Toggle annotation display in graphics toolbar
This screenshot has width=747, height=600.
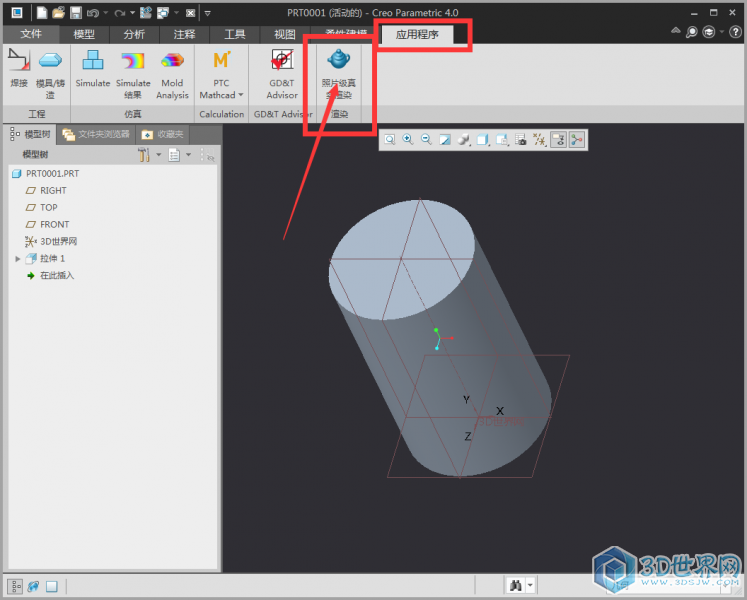[x=558, y=140]
